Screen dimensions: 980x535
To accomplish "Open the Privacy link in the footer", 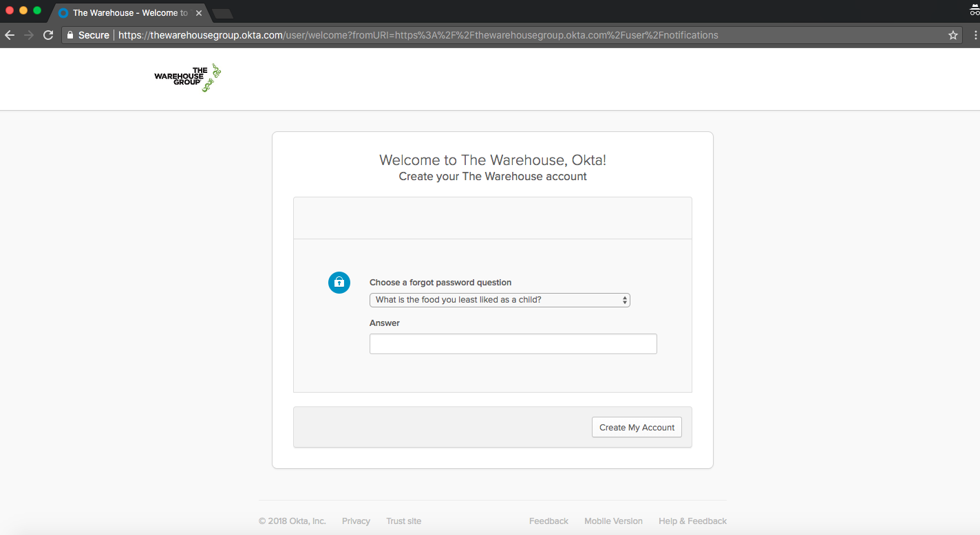I will [356, 521].
